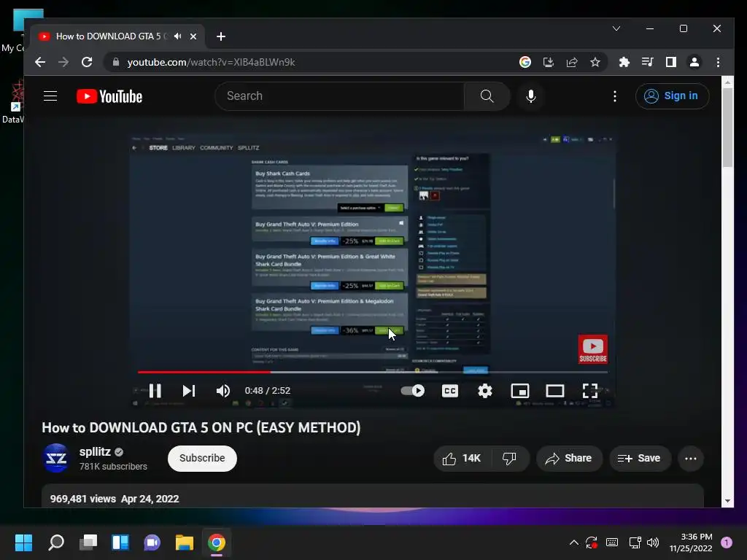This screenshot has width=747, height=560.
Task: Open more actions ellipsis menu
Action: (x=690, y=459)
